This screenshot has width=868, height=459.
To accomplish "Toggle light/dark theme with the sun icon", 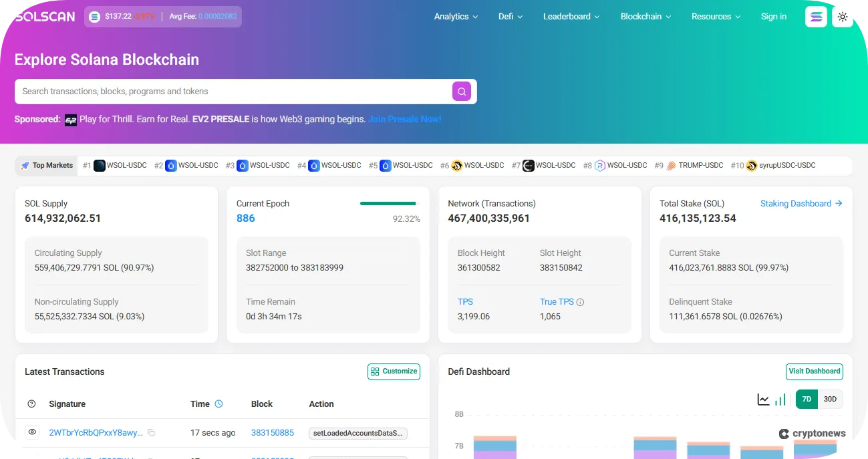I will coord(843,16).
